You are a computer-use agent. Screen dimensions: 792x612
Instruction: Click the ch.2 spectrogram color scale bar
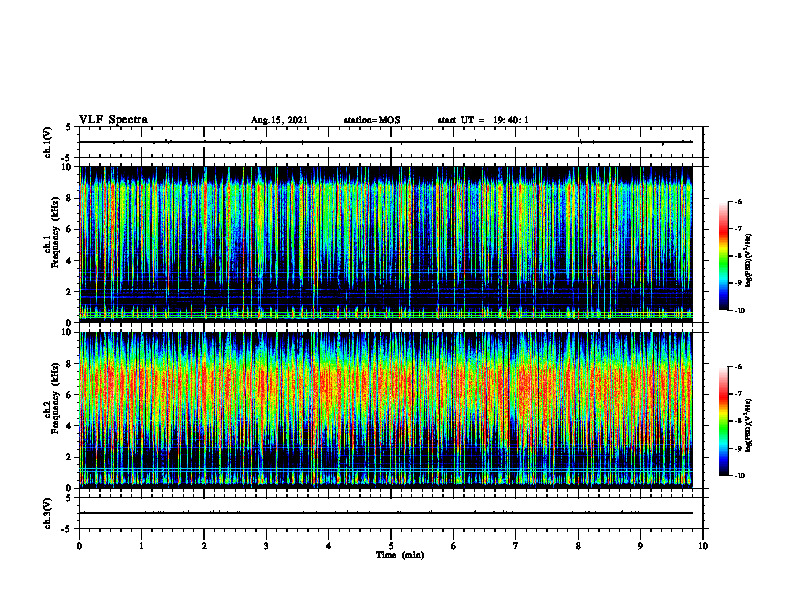click(723, 421)
